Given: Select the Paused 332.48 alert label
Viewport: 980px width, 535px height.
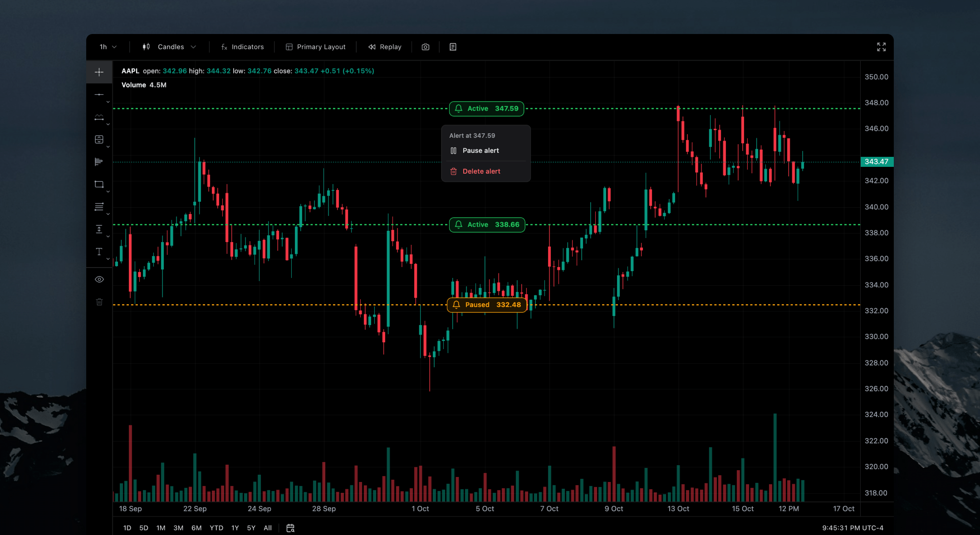Looking at the screenshot, I should click(x=487, y=305).
